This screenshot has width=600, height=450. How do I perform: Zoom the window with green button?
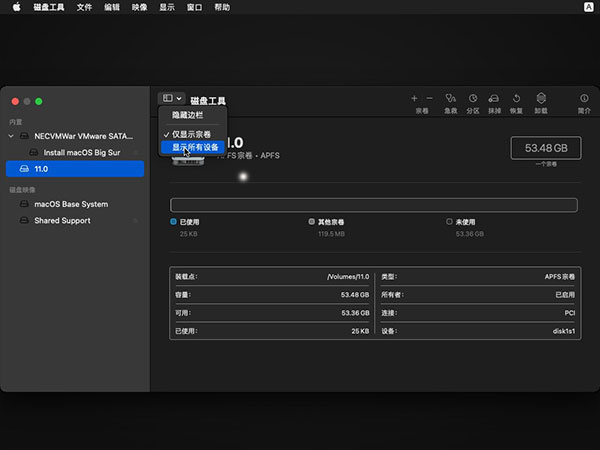click(x=39, y=101)
